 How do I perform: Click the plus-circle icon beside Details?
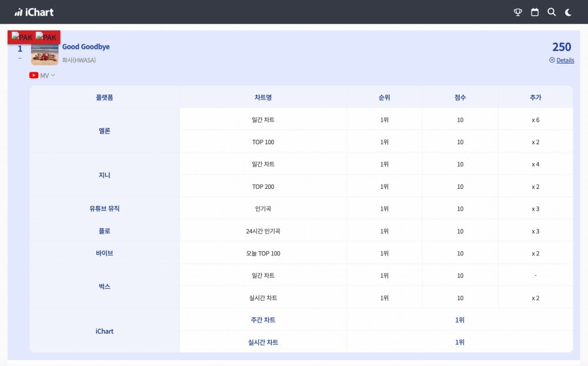(x=552, y=60)
